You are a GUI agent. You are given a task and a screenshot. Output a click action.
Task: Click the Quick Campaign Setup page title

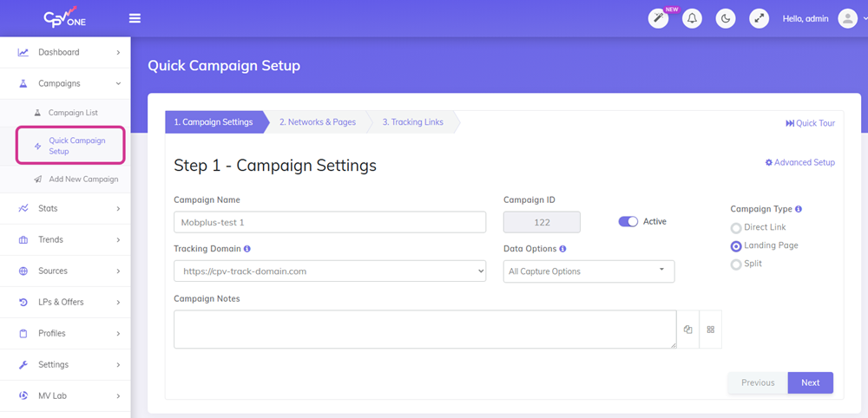224,66
